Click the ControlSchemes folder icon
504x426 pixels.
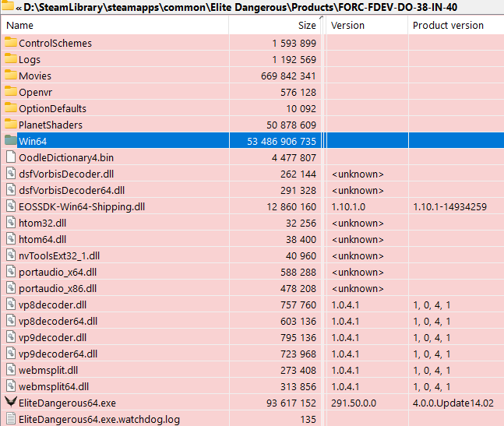point(11,42)
